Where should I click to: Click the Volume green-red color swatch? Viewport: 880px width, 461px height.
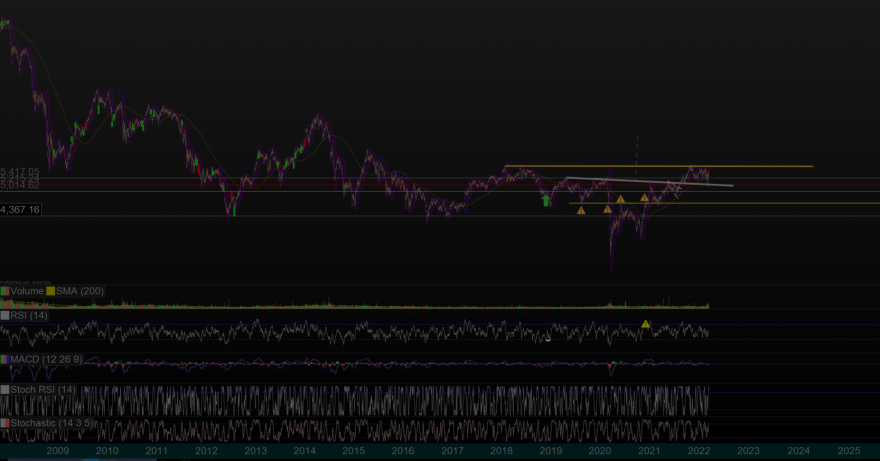click(5, 291)
